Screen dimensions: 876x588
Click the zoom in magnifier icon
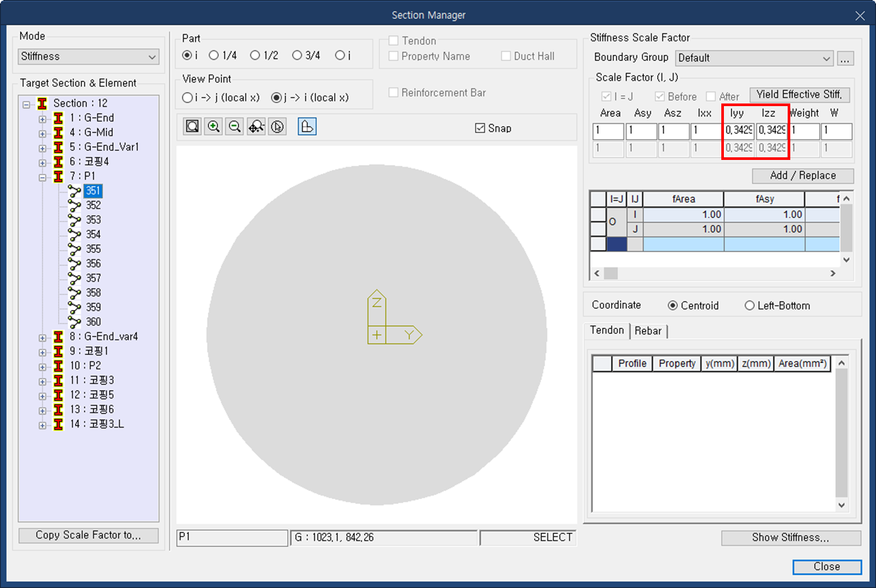214,126
